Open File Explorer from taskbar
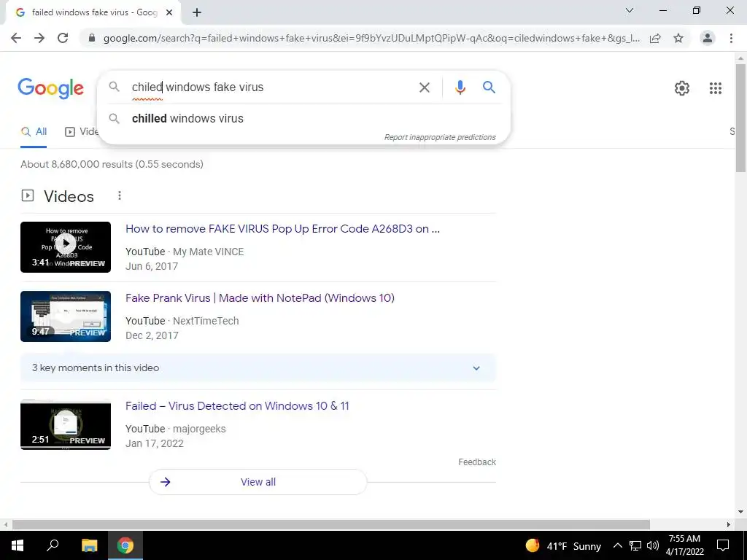 click(89, 545)
